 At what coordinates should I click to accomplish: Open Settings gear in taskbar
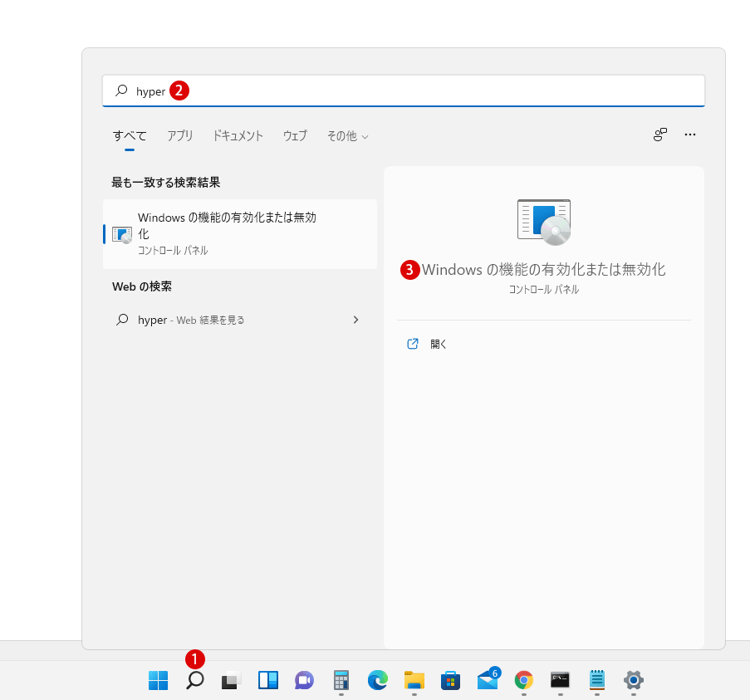(x=633, y=680)
